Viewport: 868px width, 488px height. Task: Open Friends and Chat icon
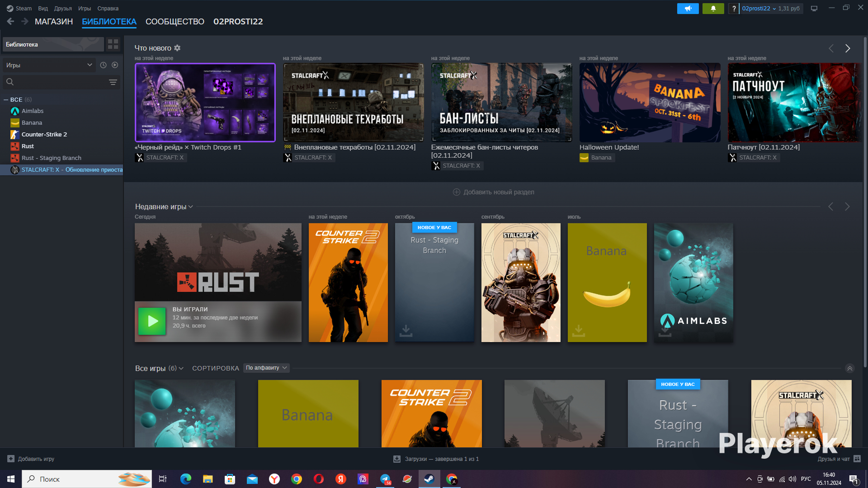(x=857, y=459)
